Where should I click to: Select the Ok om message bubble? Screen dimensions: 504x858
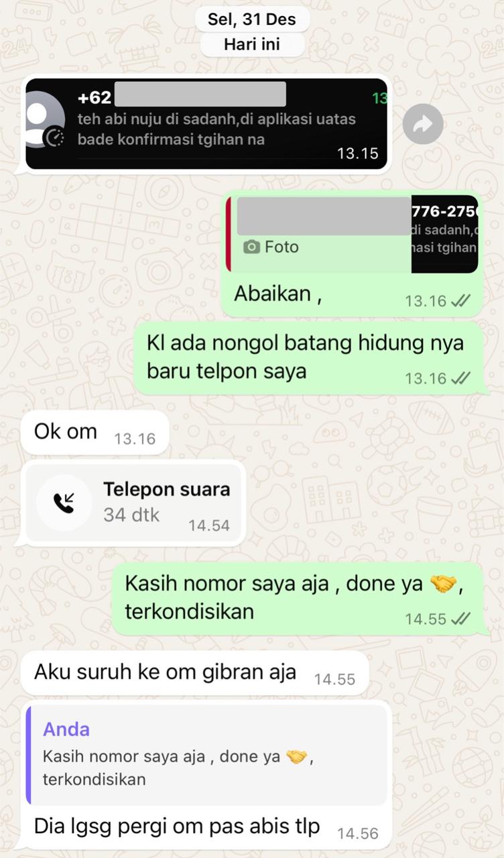[95, 432]
